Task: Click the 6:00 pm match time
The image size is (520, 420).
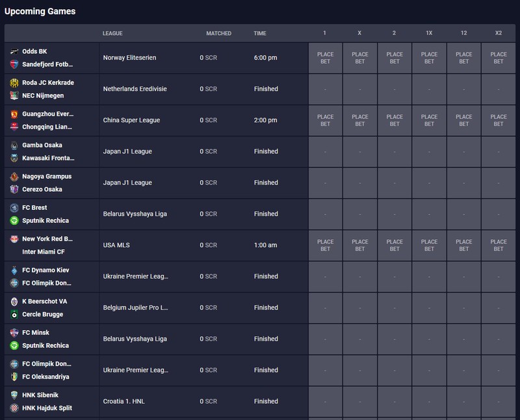Action: click(x=265, y=58)
